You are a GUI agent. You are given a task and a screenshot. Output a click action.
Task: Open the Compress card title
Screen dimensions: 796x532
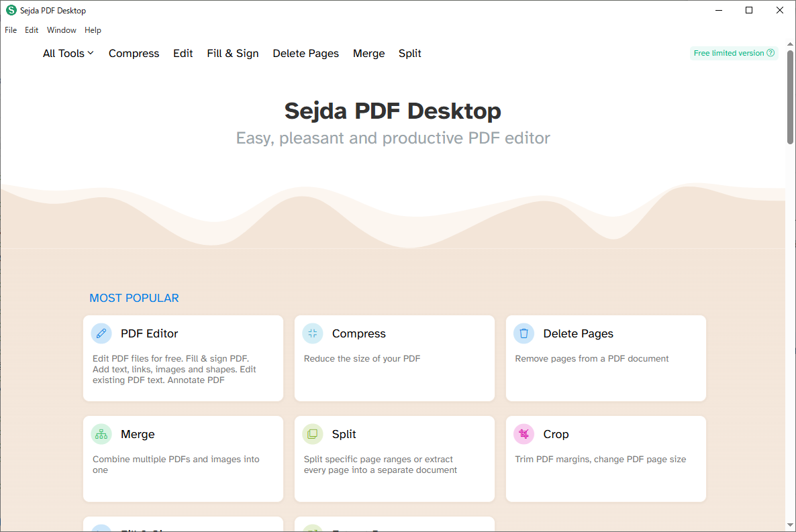[359, 333]
